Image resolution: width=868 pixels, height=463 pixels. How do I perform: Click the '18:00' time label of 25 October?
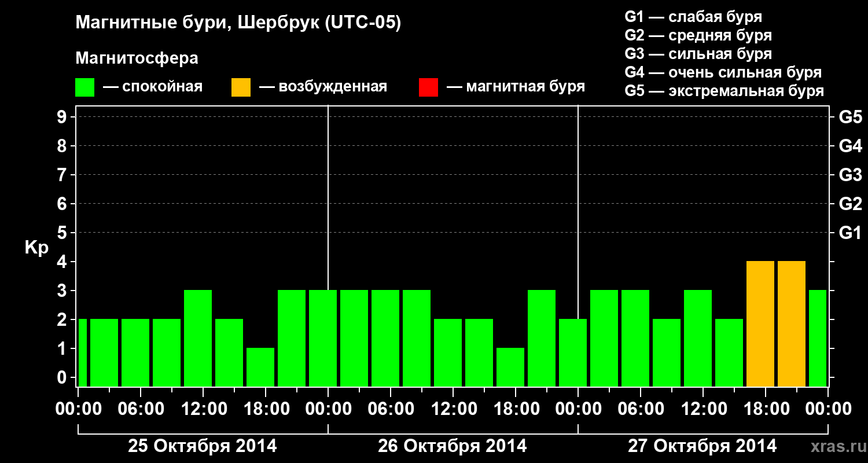point(266,409)
